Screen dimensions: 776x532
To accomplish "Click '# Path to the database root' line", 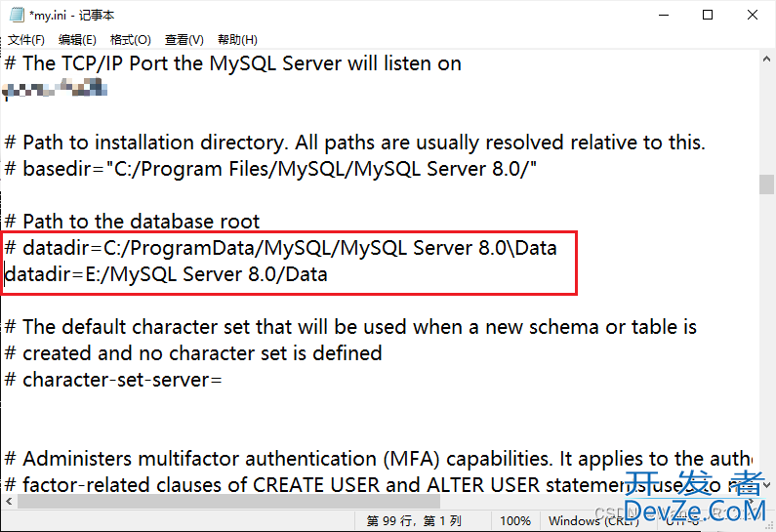I will pos(132,222).
